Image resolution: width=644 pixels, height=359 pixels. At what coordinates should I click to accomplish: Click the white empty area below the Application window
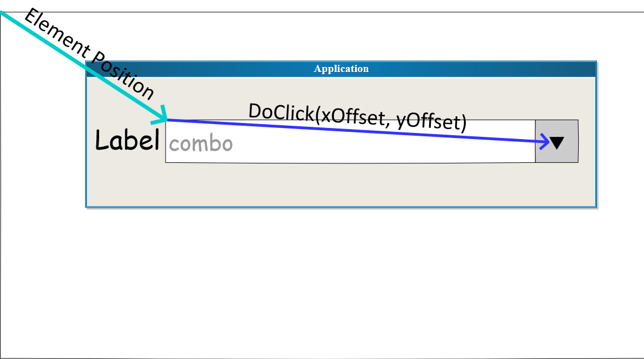click(x=332, y=283)
